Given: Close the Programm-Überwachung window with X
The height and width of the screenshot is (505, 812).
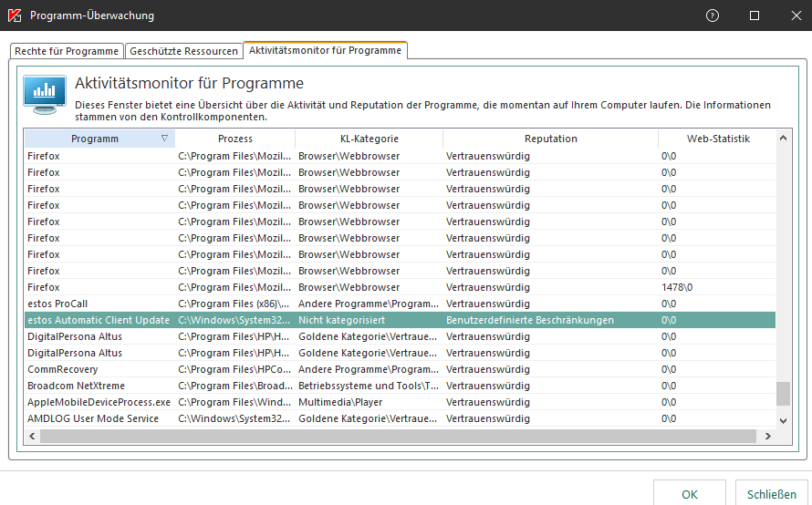Looking at the screenshot, I should [796, 15].
